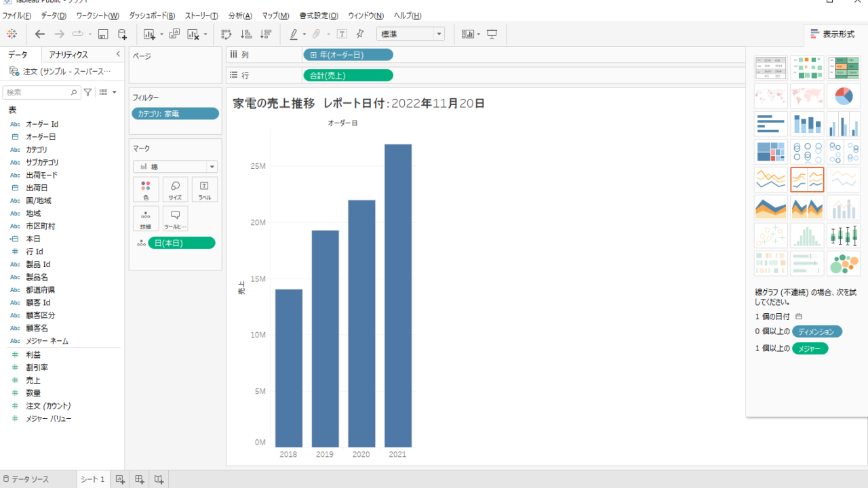Click the new worksheet toolbar icon
The image size is (868, 488).
pyautogui.click(x=150, y=34)
